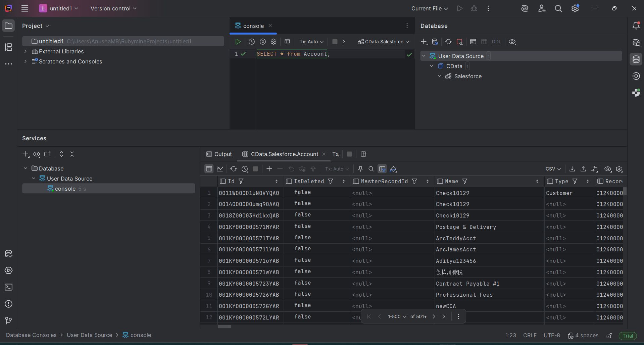Run the SQL query with the green play icon
This screenshot has height=345, width=644.
(x=238, y=41)
